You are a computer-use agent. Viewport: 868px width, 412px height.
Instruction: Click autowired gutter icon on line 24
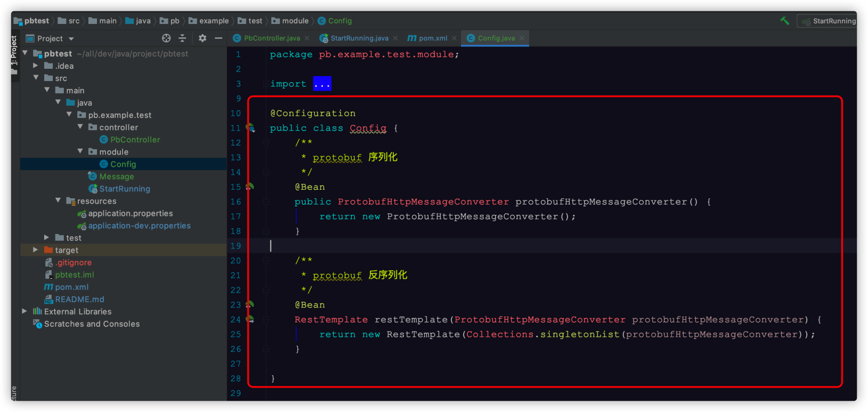(x=250, y=319)
